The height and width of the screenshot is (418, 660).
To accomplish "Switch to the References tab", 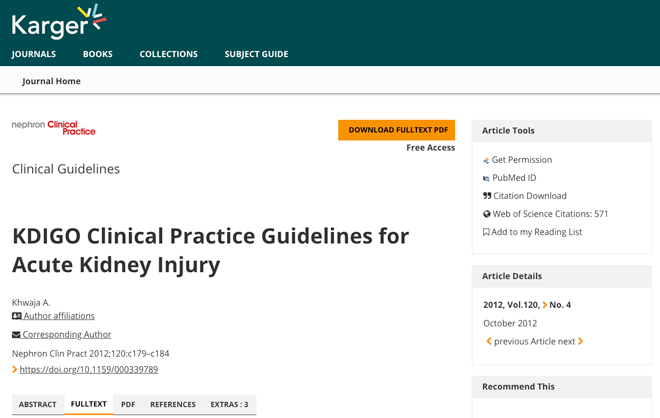I will pyautogui.click(x=173, y=404).
